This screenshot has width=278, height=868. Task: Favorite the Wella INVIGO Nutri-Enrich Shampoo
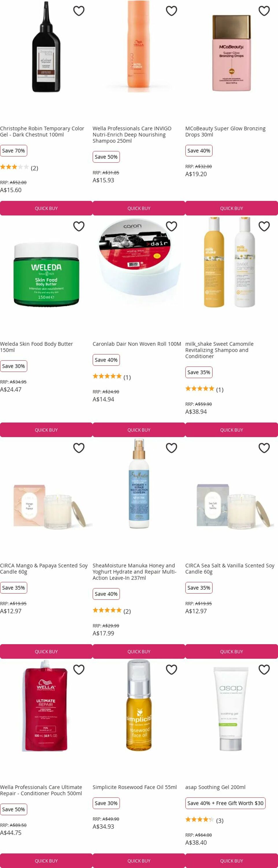click(171, 11)
